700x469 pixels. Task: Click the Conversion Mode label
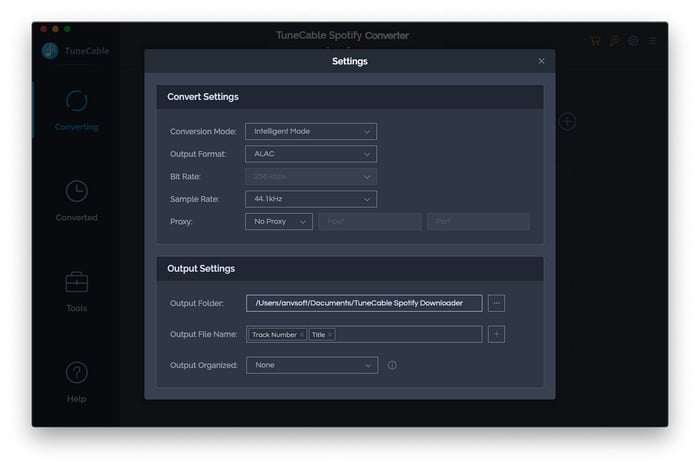[203, 132]
